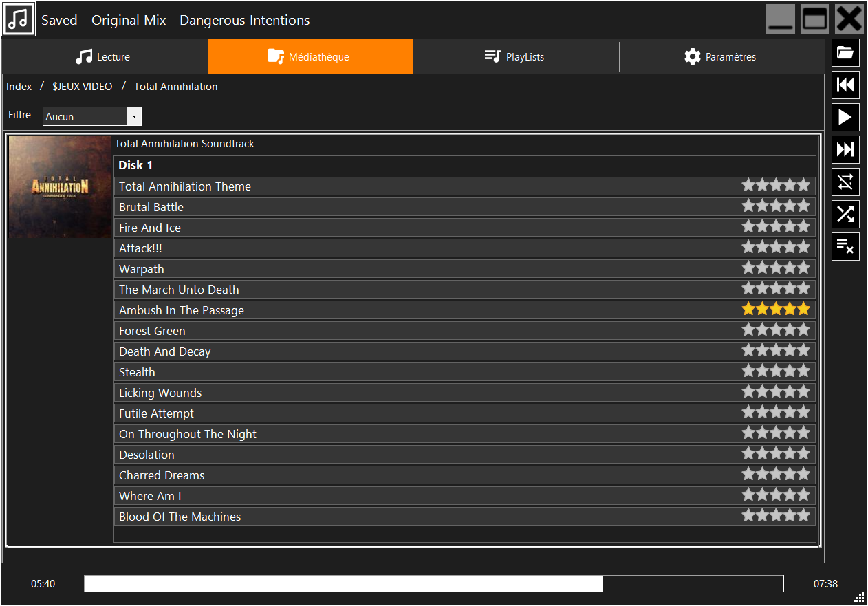Select the Licking Wounds track
Viewport: 868px width, 606px height.
pyautogui.click(x=465, y=393)
